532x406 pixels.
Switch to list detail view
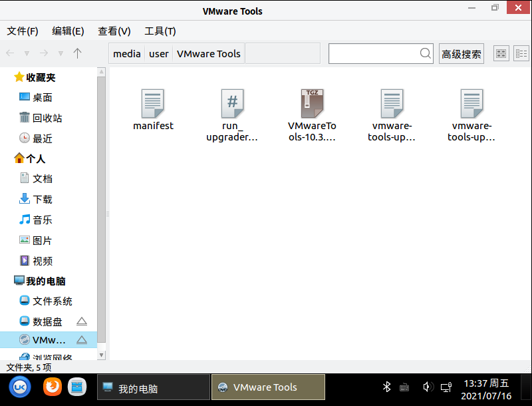521,54
